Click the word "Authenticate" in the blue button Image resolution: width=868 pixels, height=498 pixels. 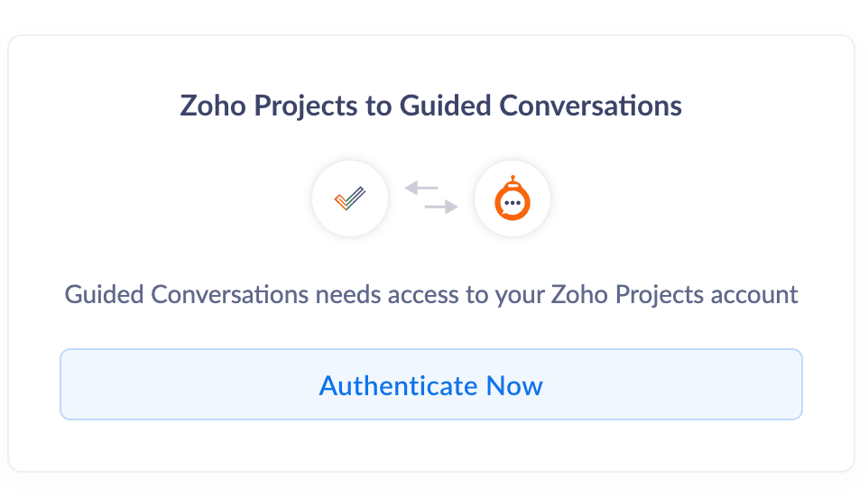pyautogui.click(x=398, y=386)
